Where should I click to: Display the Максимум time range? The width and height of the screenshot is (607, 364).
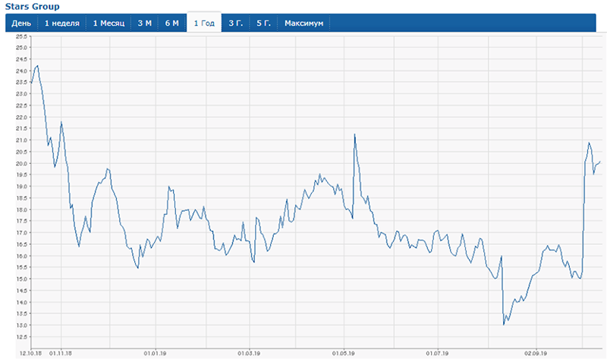tap(303, 24)
